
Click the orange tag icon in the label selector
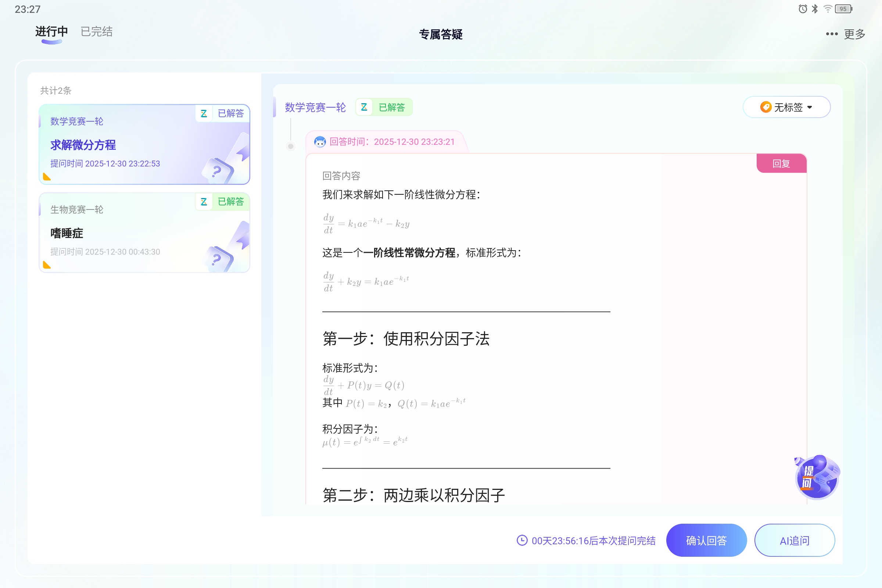click(x=765, y=107)
